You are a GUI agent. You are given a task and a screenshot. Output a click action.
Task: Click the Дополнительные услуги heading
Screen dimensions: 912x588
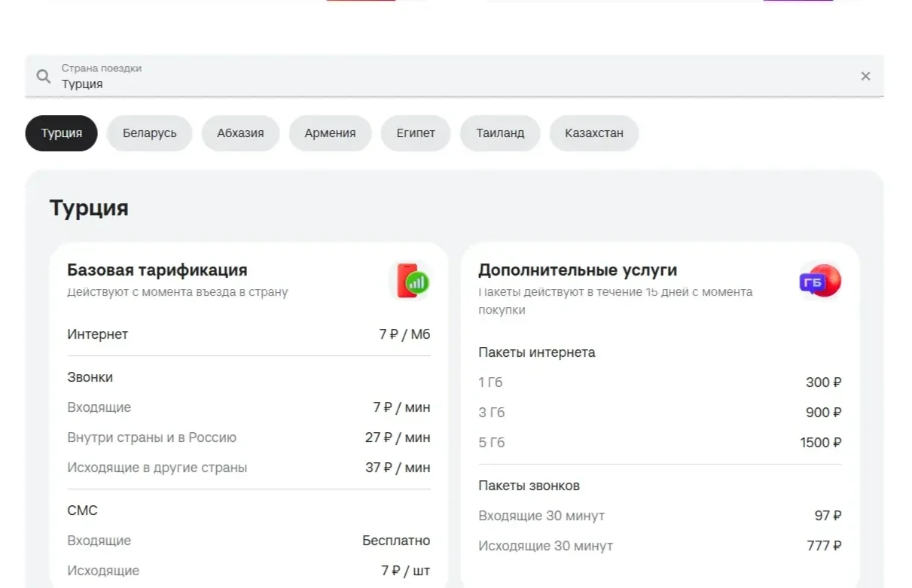(578, 270)
